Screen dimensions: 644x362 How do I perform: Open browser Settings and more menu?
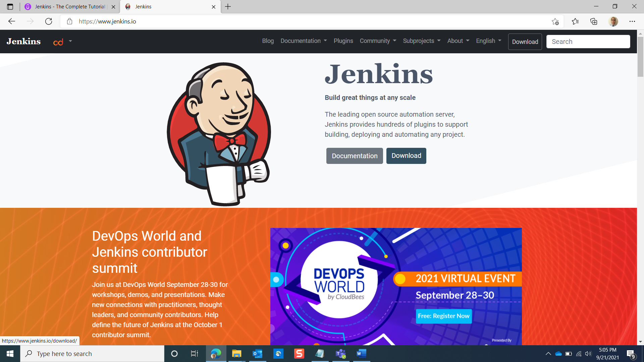point(632,21)
